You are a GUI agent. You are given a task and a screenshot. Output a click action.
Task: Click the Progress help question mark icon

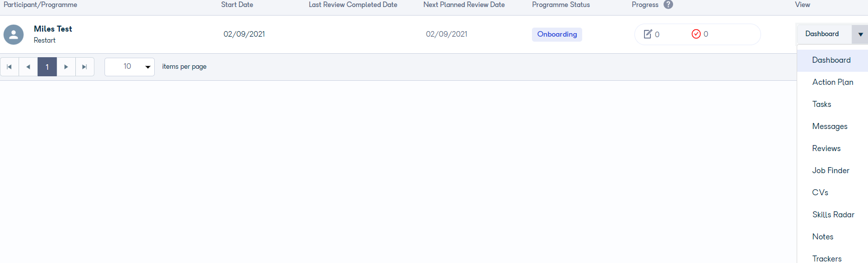[x=668, y=5]
